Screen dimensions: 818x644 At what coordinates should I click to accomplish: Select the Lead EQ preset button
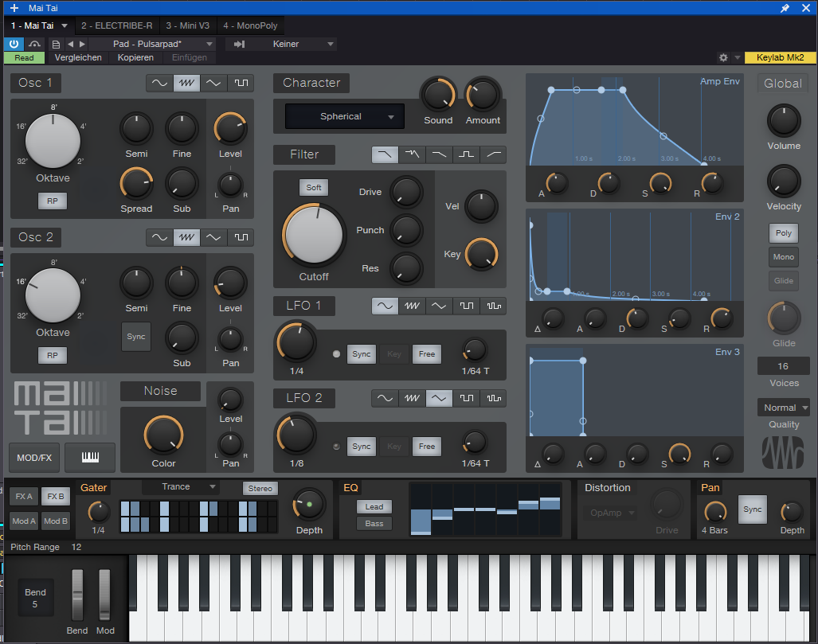374,507
